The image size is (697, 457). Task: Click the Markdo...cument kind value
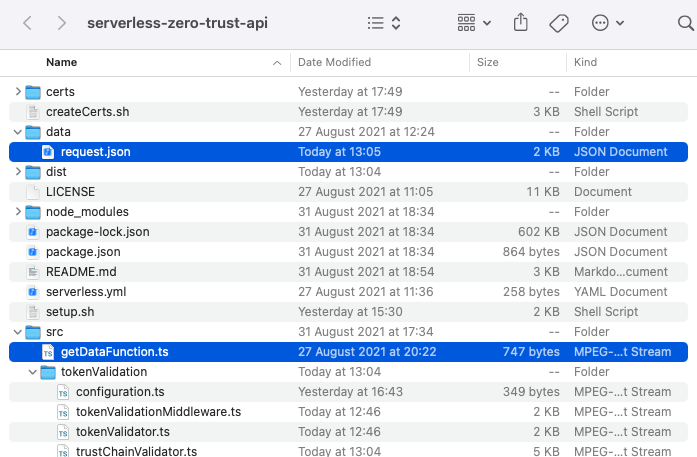click(x=621, y=272)
